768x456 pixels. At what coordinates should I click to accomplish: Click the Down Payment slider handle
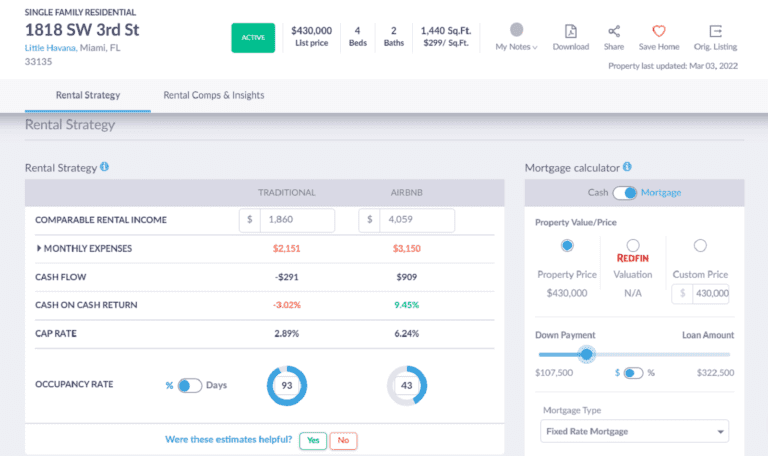(587, 354)
